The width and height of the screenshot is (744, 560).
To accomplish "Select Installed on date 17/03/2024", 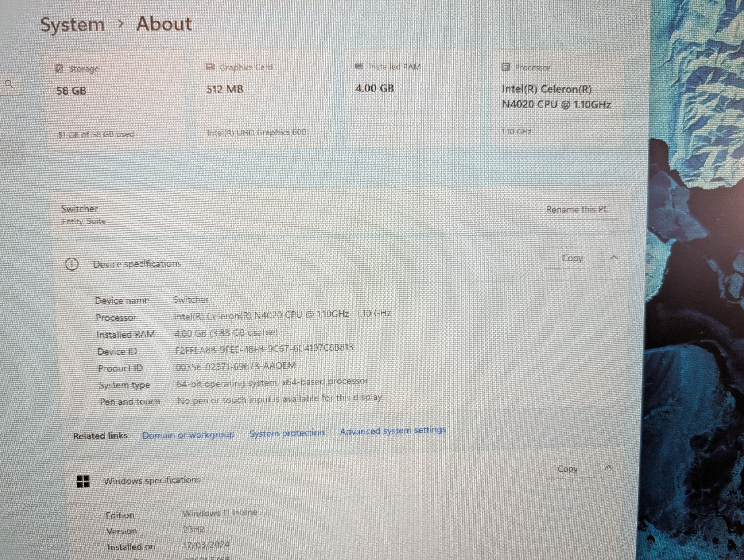I will 206,545.
